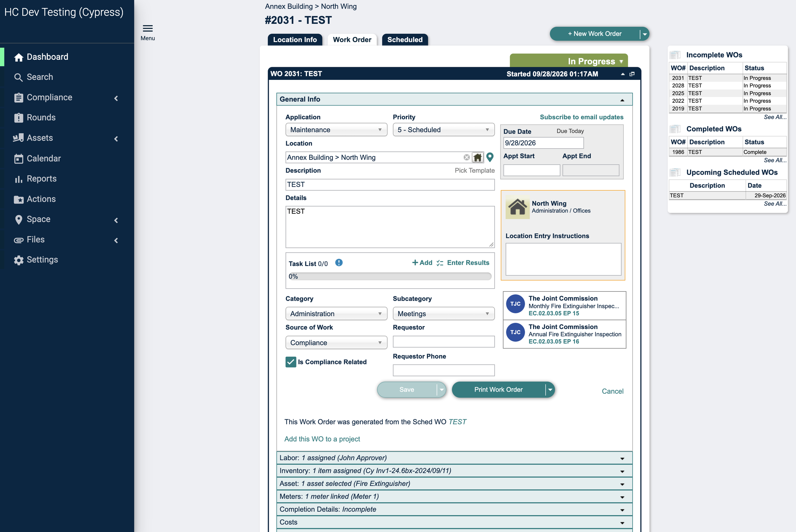
Task: Open the Priority dropdown (5 - Scheduled)
Action: [443, 129]
